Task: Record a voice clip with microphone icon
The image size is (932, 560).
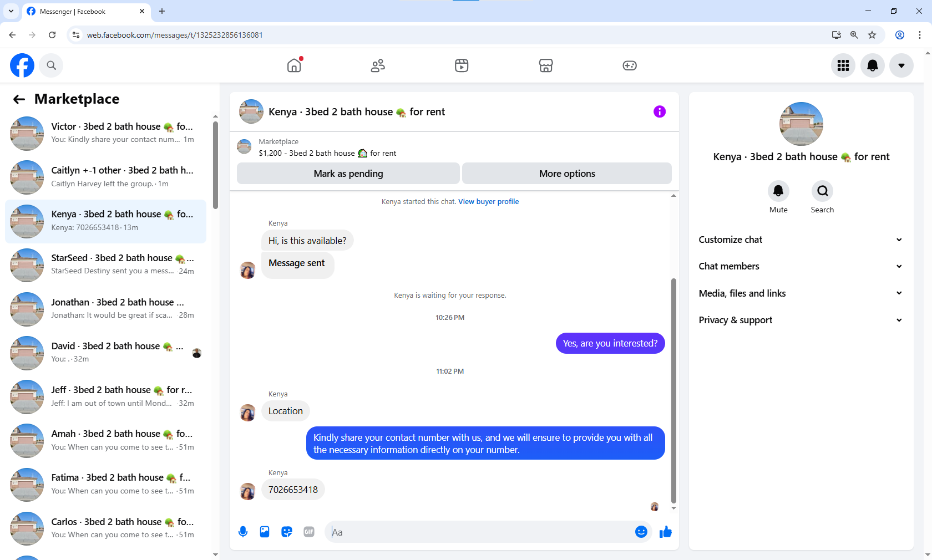Action: 243,532
